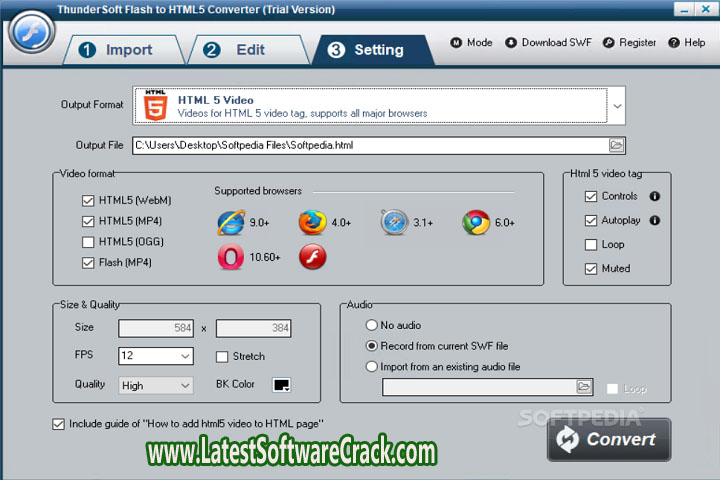This screenshot has width=720, height=480.
Task: Click the Output File path field
Action: tap(370, 145)
